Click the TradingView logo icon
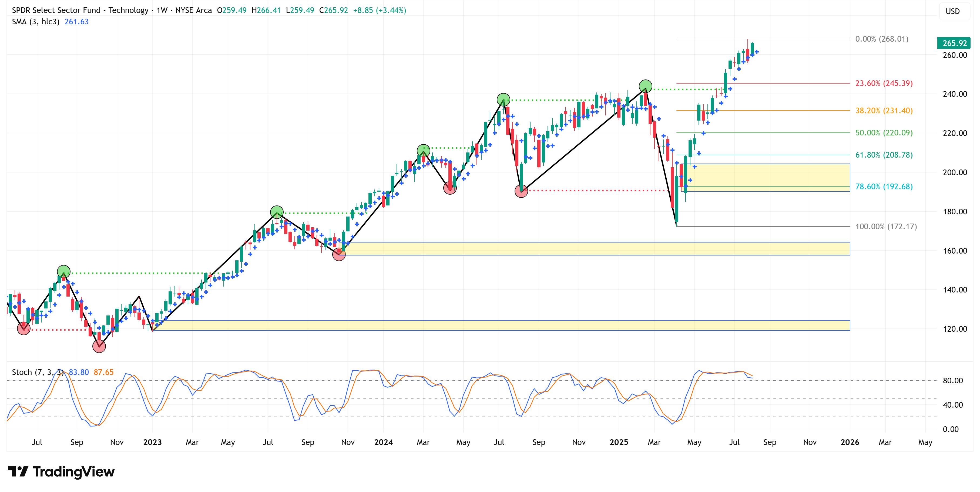980x492 pixels. (18, 471)
